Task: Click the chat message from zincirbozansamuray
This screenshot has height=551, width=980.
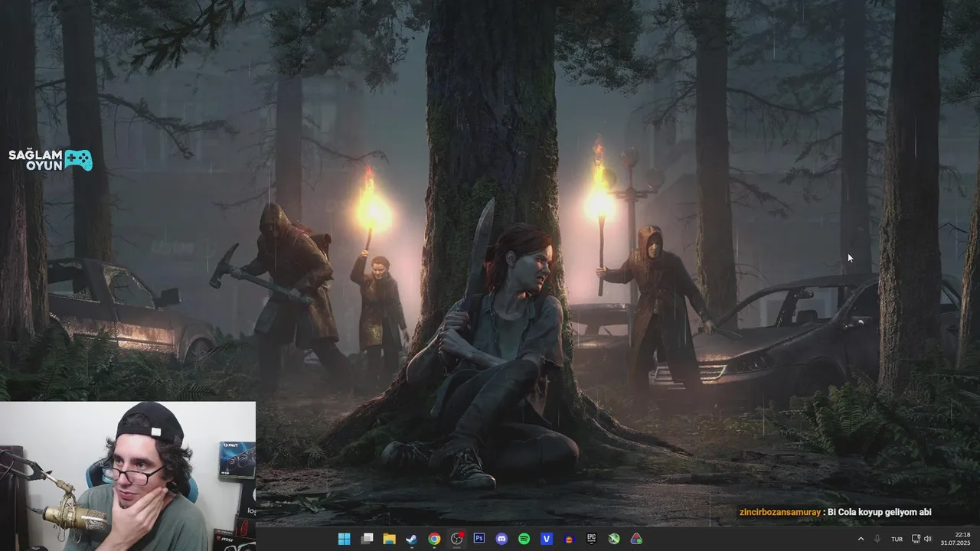Action: (x=835, y=512)
